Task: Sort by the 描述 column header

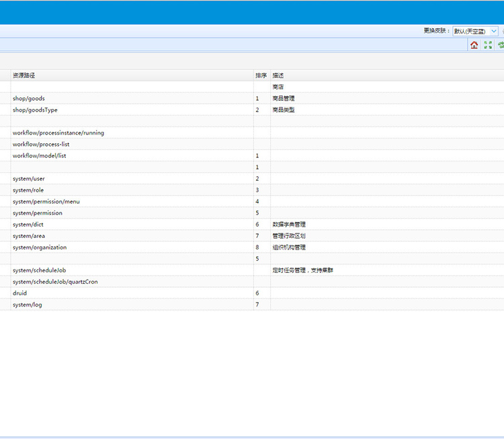Action: (387, 75)
